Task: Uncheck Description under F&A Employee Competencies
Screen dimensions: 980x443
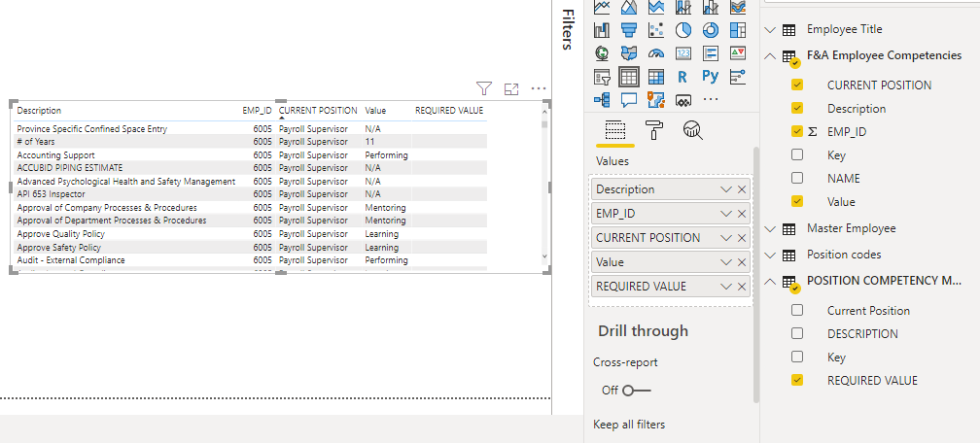Action: click(797, 108)
